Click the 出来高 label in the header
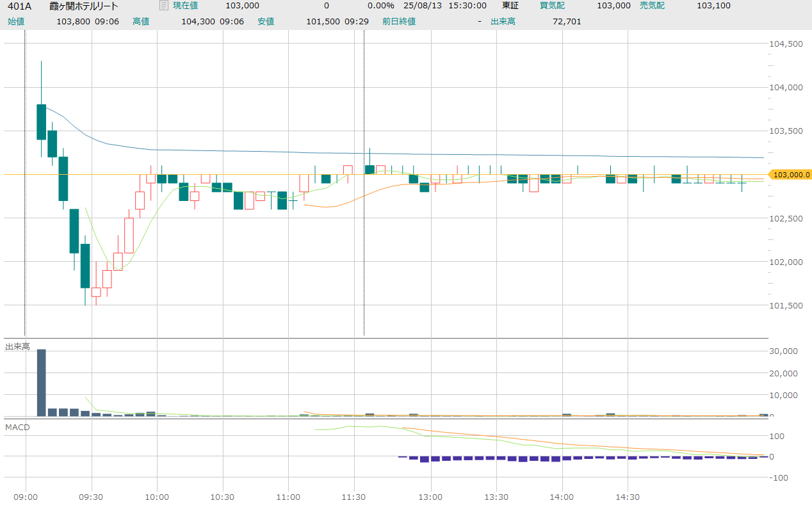Image resolution: width=812 pixels, height=505 pixels. (503, 21)
